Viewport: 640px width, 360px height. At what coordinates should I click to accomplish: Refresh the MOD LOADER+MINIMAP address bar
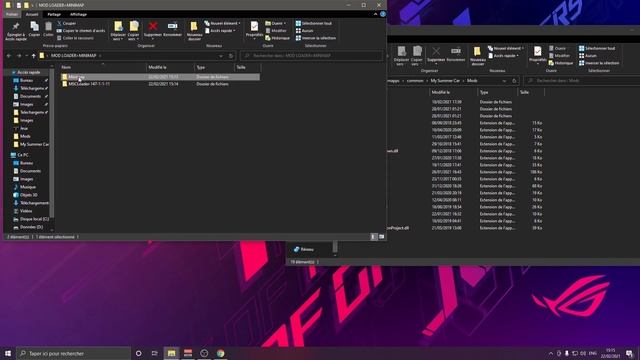coord(231,56)
